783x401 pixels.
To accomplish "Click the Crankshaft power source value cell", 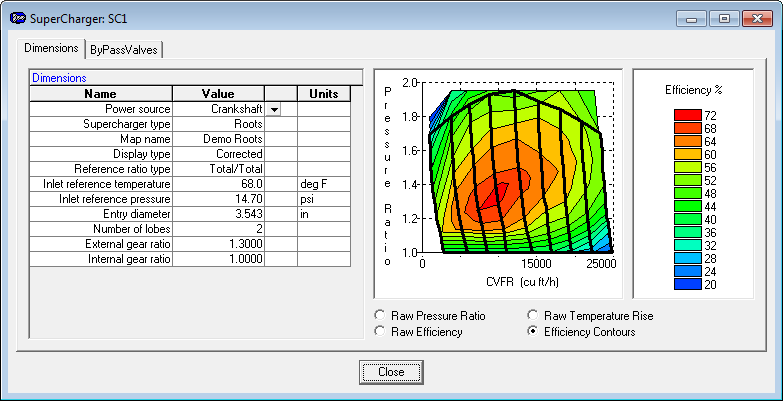I will pyautogui.click(x=218, y=109).
